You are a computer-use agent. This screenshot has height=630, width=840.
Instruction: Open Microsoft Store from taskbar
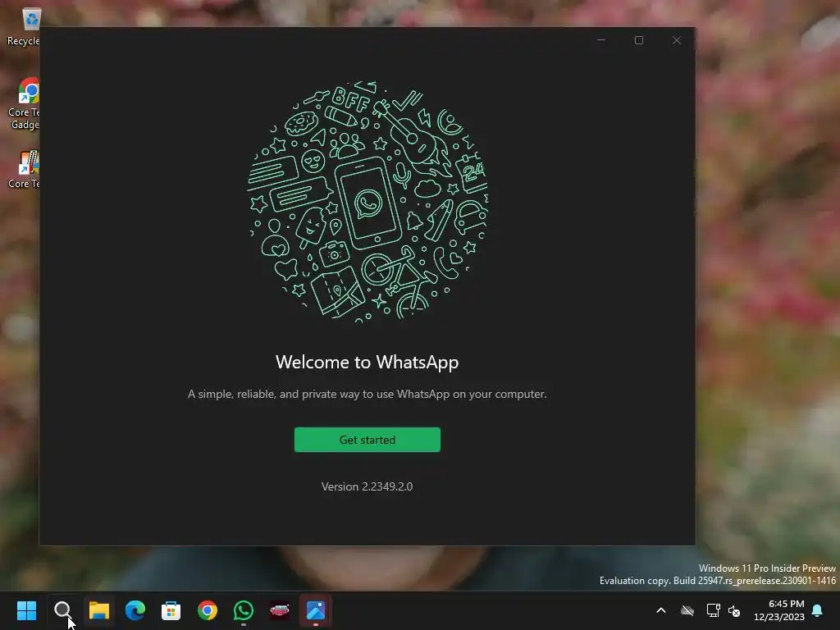tap(171, 610)
